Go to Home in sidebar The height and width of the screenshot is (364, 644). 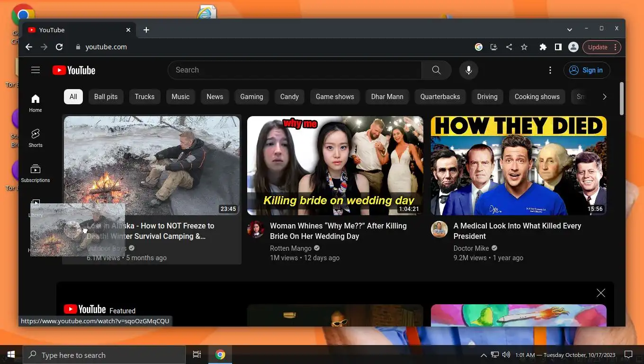pos(36,103)
